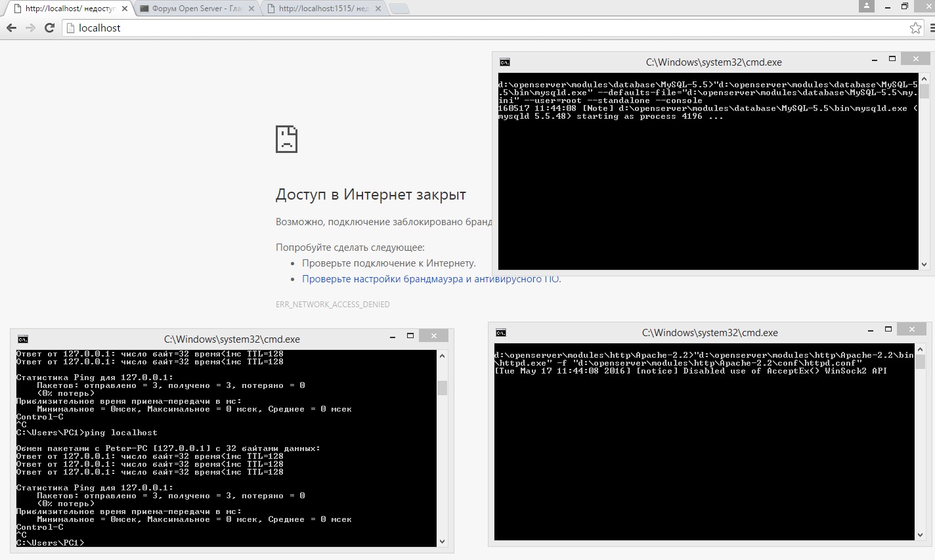
Task: Close the Форум Open Server tab
Action: 251,9
